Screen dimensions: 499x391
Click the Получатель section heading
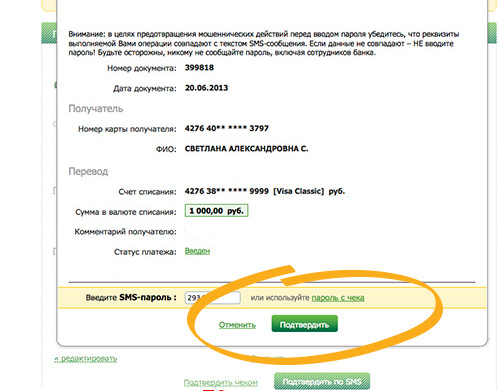96,109
